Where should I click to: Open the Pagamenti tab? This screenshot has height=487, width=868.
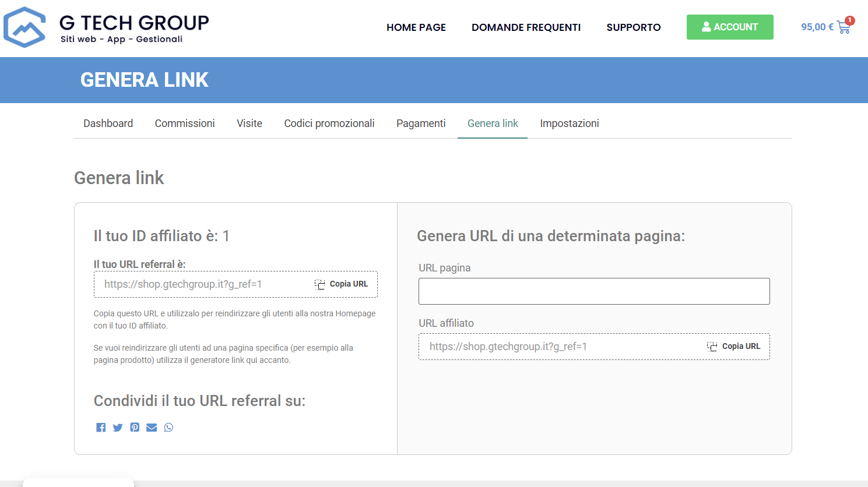click(x=421, y=123)
